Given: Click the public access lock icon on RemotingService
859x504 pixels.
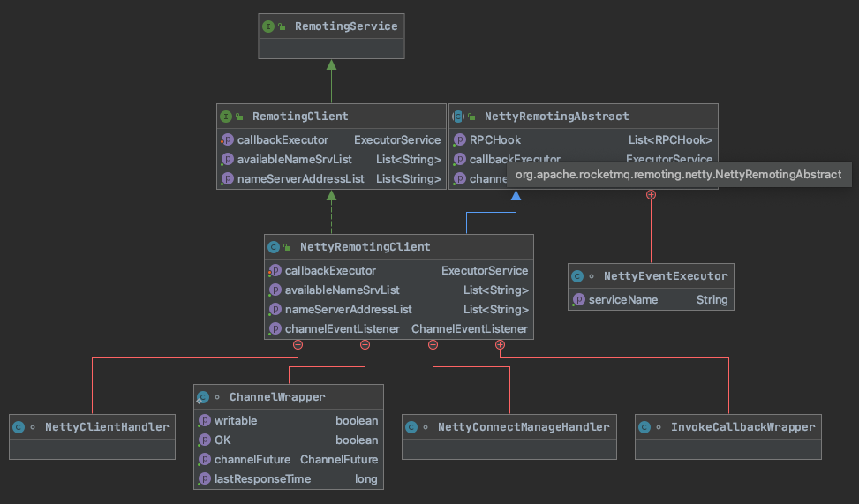Looking at the screenshot, I should pyautogui.click(x=282, y=26).
